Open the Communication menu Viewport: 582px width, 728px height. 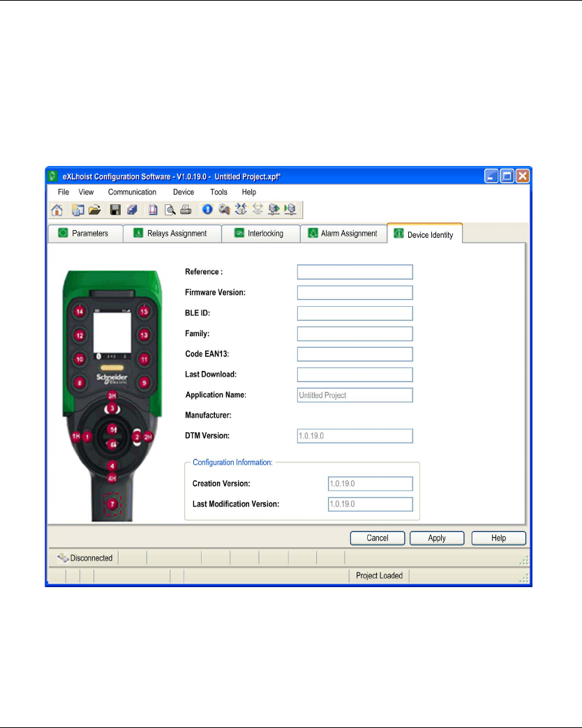click(x=132, y=192)
